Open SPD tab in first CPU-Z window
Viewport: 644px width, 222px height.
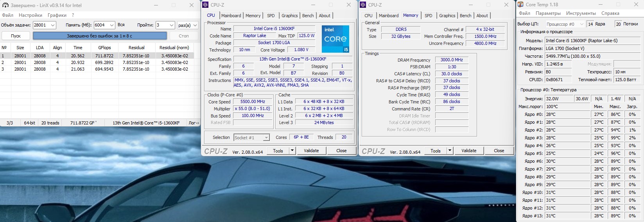click(x=271, y=16)
